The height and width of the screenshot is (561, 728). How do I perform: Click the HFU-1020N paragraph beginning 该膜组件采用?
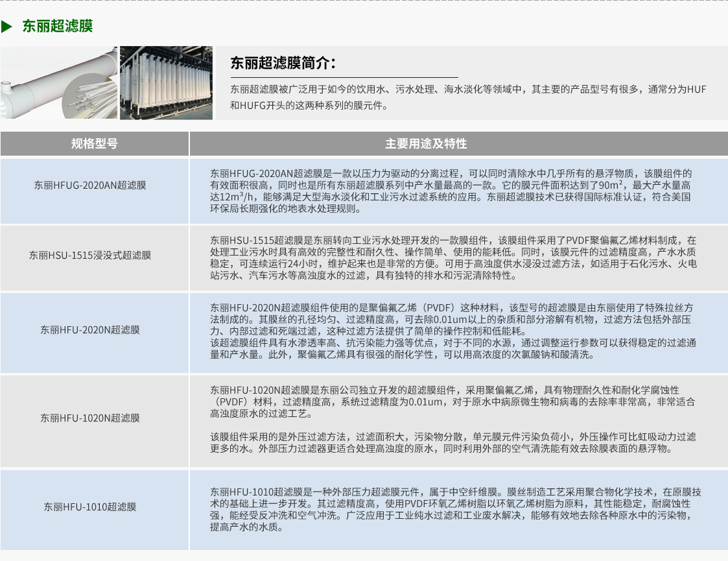[x=452, y=442]
